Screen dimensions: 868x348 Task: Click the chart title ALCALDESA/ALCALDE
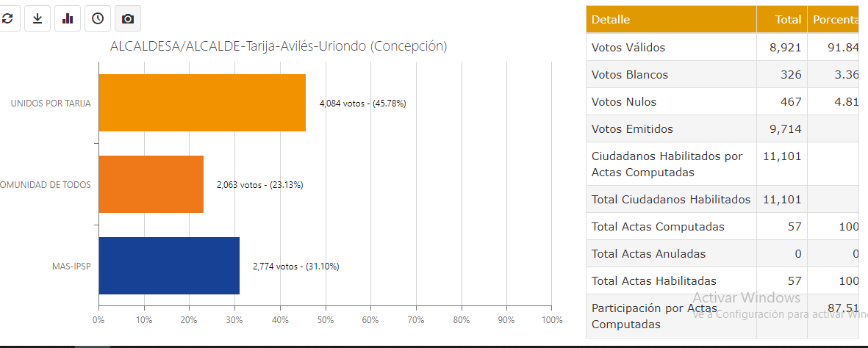click(279, 46)
